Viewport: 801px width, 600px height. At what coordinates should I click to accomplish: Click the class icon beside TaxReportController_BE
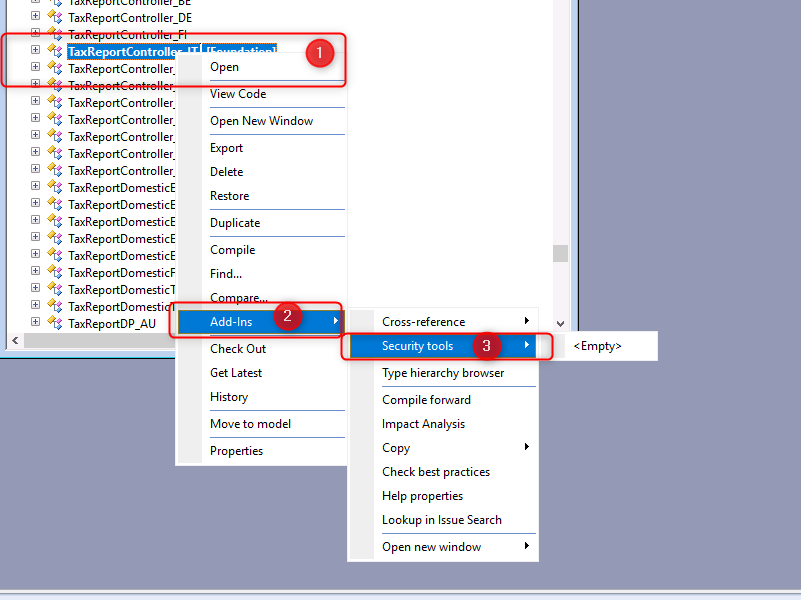pyautogui.click(x=54, y=3)
